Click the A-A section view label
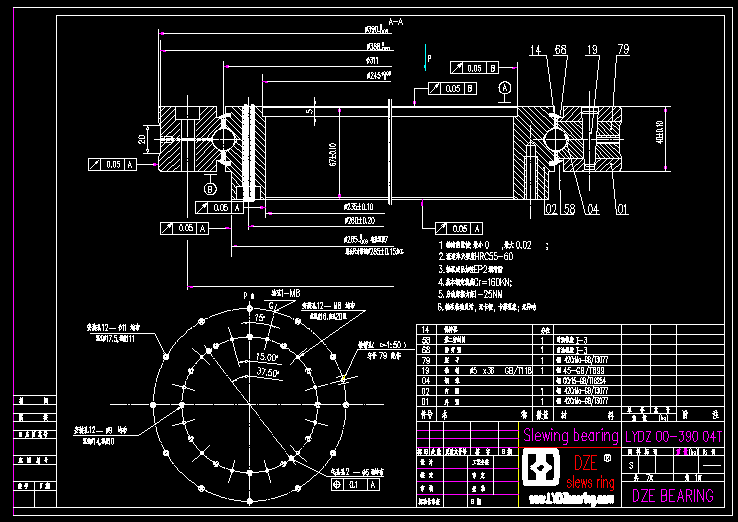This screenshot has width=738, height=522. pyautogui.click(x=367, y=21)
